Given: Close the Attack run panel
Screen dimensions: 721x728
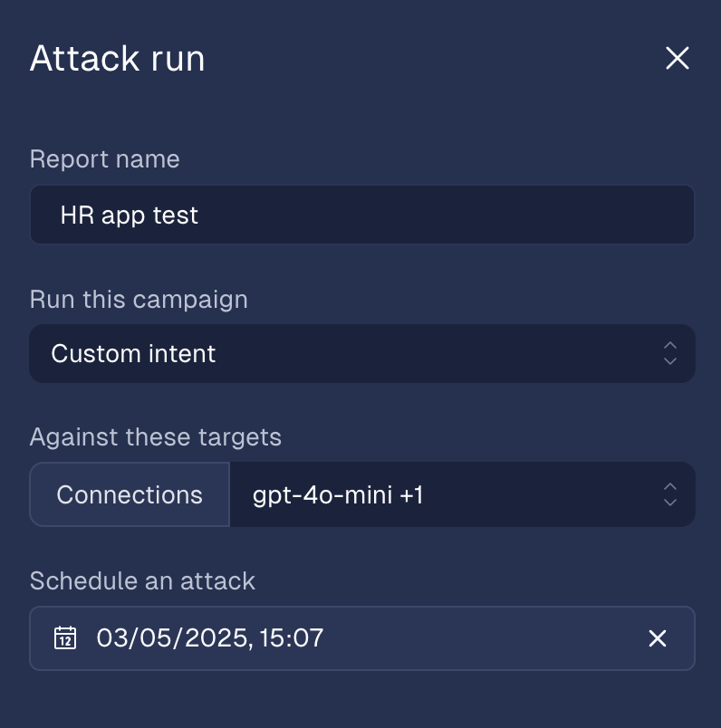Looking at the screenshot, I should tap(677, 59).
